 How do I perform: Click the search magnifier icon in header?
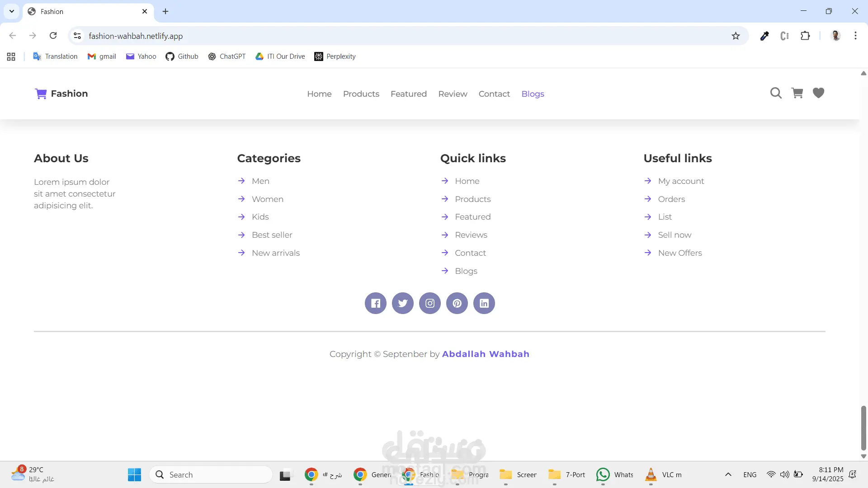776,93
